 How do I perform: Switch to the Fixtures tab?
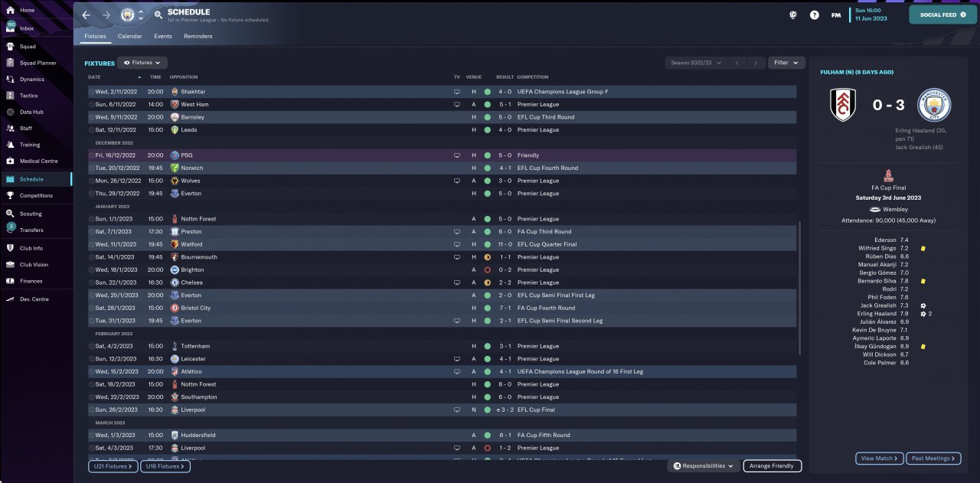point(95,36)
